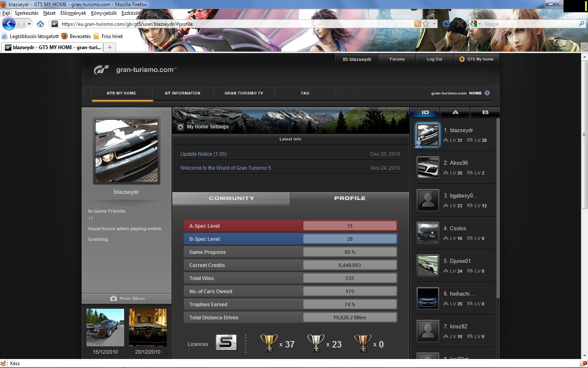This screenshot has height=368, width=588.
Task: Select the A ranking tab
Action: click(x=455, y=112)
